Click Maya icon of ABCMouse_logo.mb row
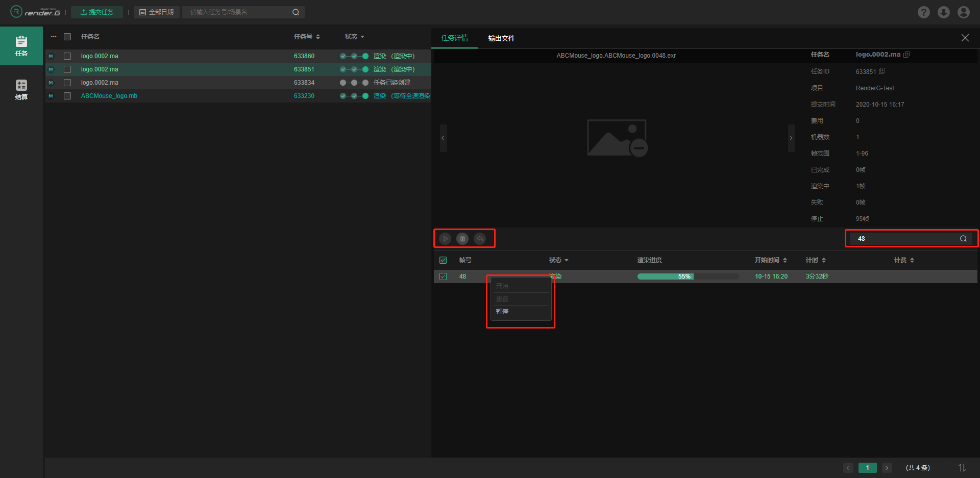Viewport: 980px width, 478px height. point(51,96)
